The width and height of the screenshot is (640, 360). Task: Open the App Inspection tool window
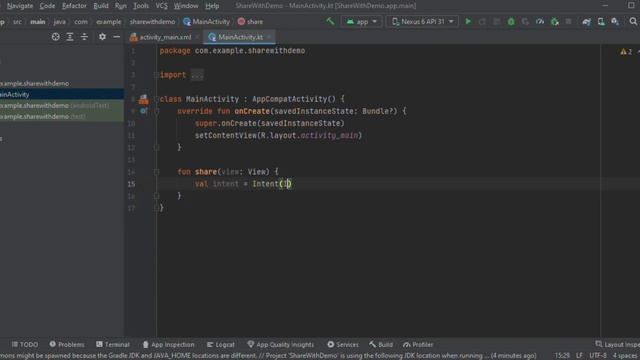168,344
